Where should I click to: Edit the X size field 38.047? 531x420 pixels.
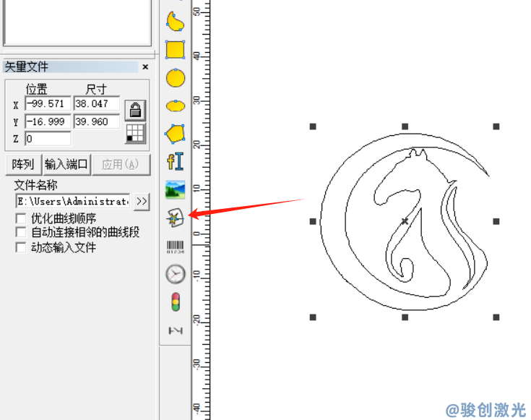point(97,103)
